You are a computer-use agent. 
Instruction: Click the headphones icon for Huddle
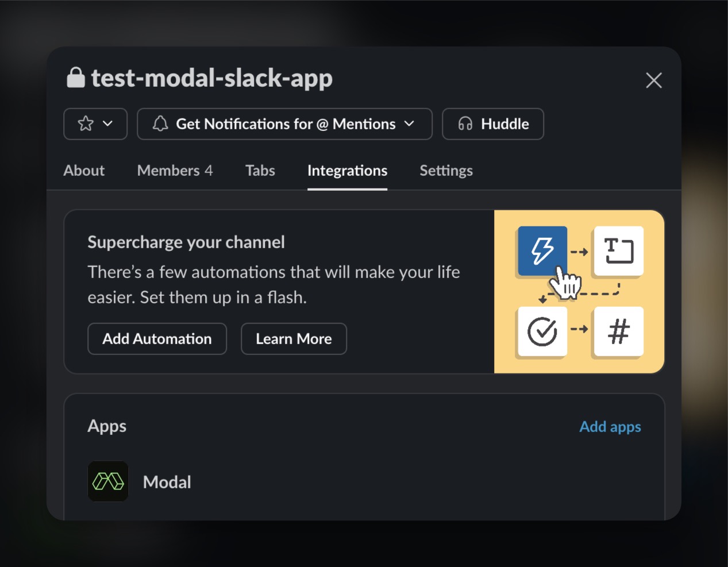(x=465, y=124)
